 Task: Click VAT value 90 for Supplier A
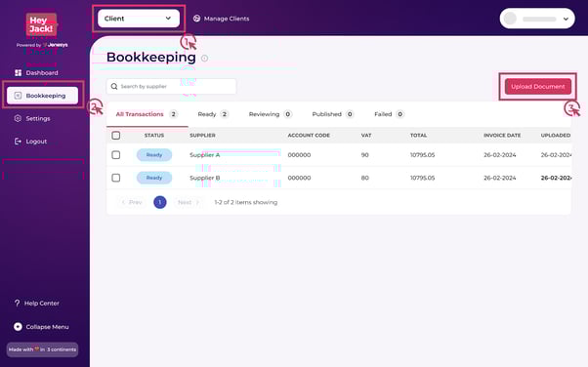click(x=365, y=155)
